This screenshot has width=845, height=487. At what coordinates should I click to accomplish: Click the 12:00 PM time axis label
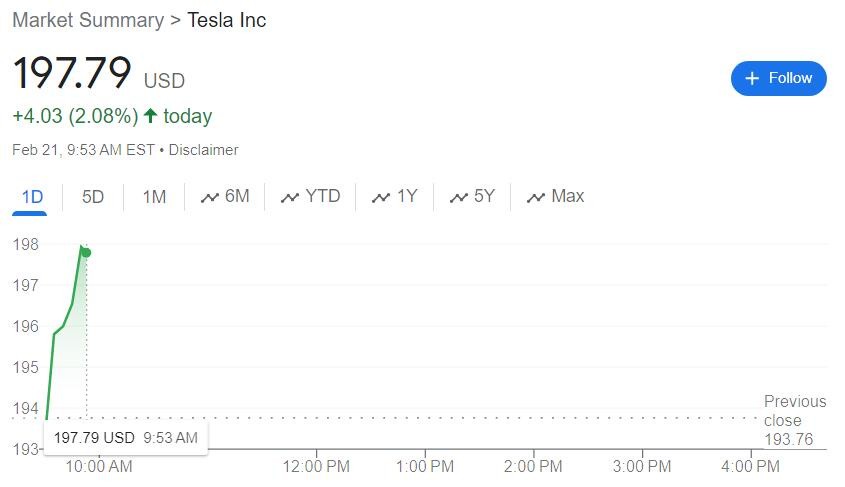pos(316,466)
